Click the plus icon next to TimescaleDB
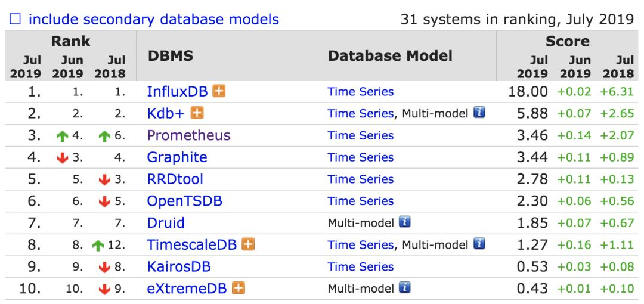644x304 pixels. click(x=248, y=244)
